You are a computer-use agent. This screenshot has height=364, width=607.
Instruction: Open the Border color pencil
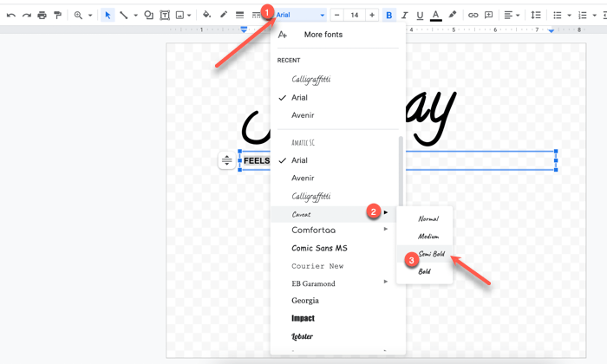click(224, 15)
